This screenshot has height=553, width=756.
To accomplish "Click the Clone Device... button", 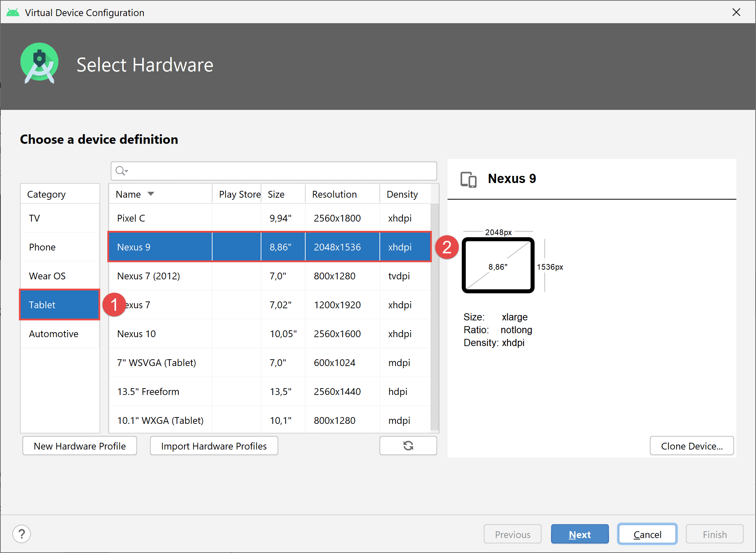I will click(691, 446).
